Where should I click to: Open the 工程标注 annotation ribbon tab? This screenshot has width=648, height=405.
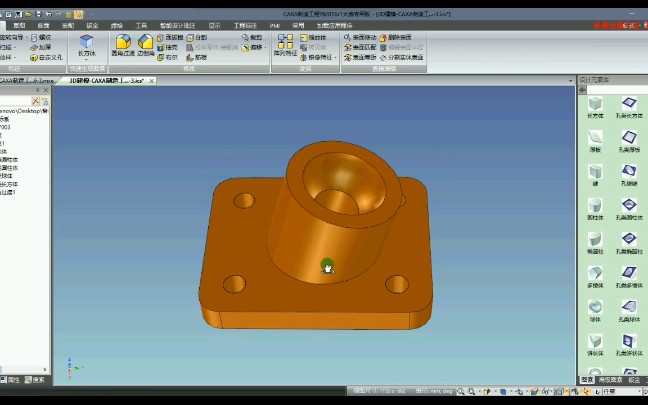point(245,26)
